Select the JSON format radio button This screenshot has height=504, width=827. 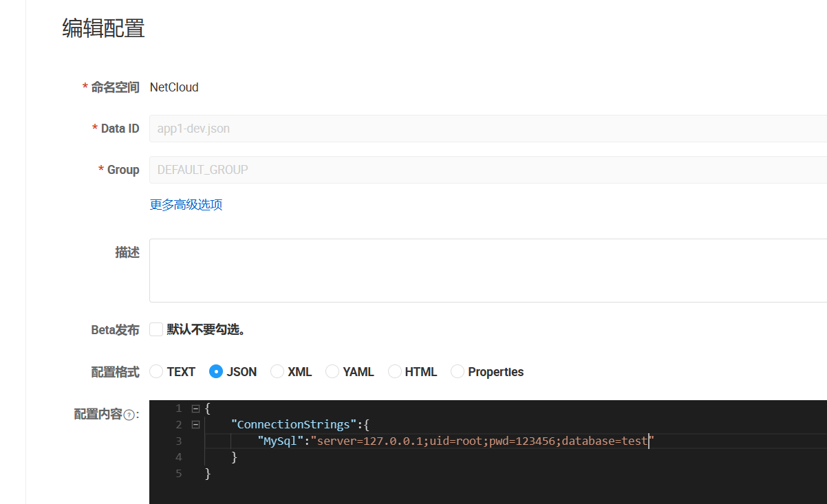pyautogui.click(x=216, y=371)
